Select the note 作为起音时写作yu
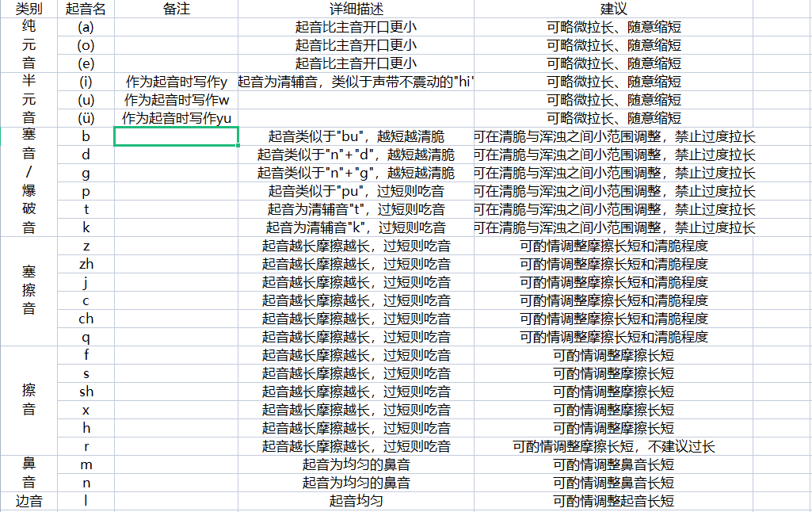 click(x=176, y=117)
